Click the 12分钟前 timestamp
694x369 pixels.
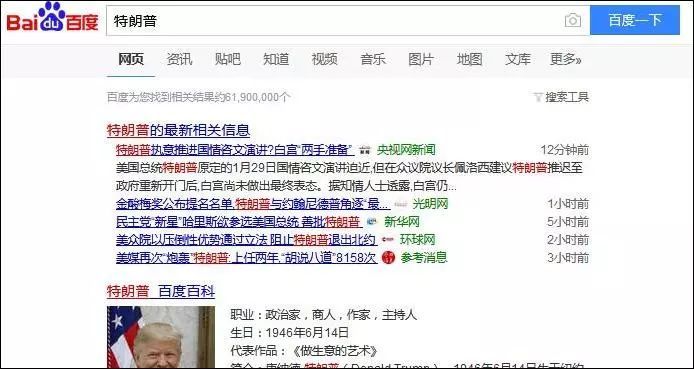565,150
